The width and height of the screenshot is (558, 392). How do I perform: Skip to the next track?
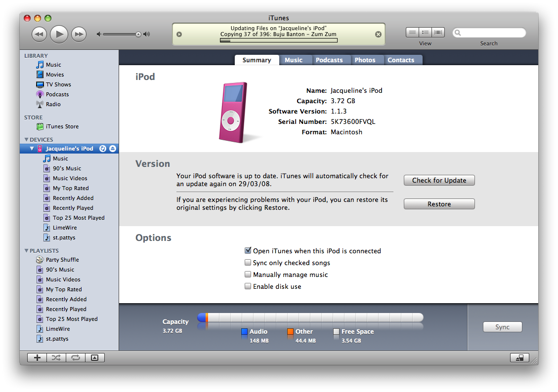[x=79, y=35]
